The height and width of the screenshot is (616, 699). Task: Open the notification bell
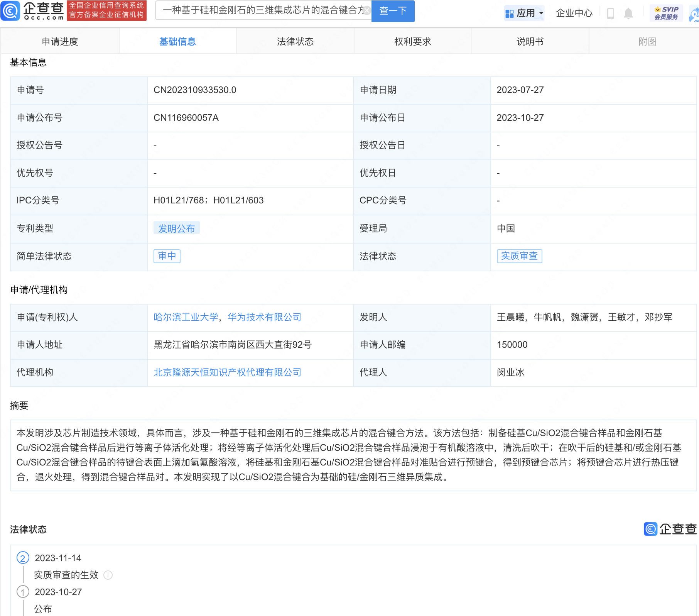[x=628, y=14]
